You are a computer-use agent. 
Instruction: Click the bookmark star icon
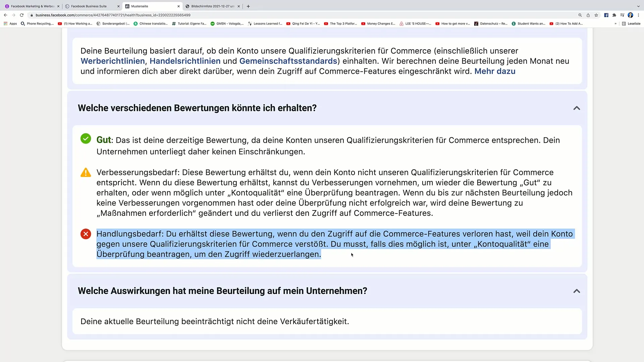pos(596,15)
